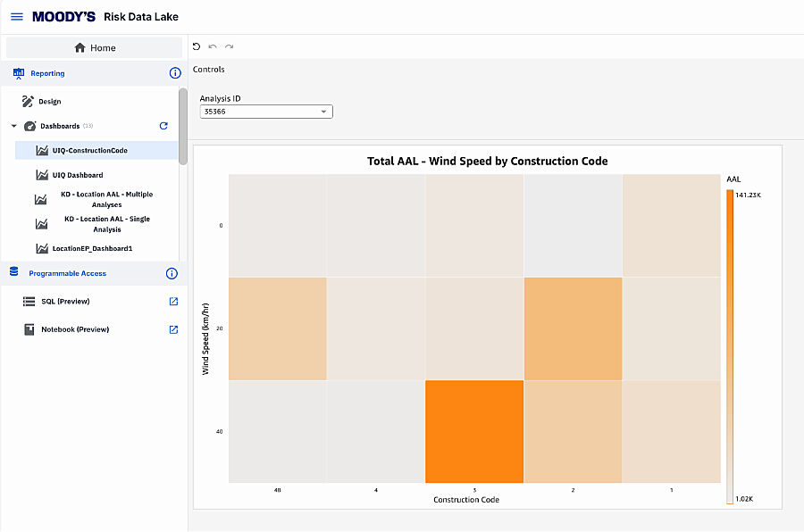Open SQL (Preview)
The height and width of the screenshot is (532, 804).
[x=65, y=302]
